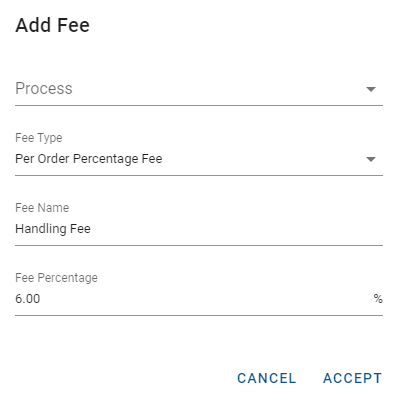
Task: Click the 'Handling Fee' text
Action: point(53,229)
